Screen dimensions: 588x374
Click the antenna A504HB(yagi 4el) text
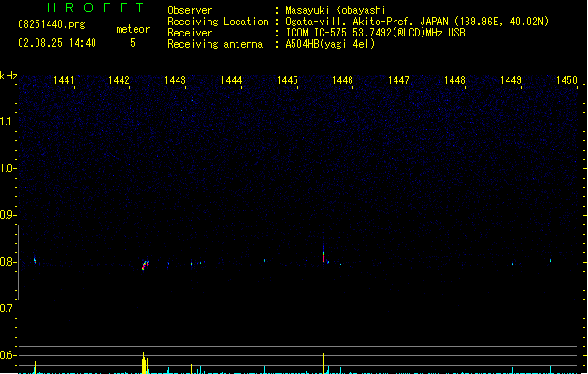point(330,44)
